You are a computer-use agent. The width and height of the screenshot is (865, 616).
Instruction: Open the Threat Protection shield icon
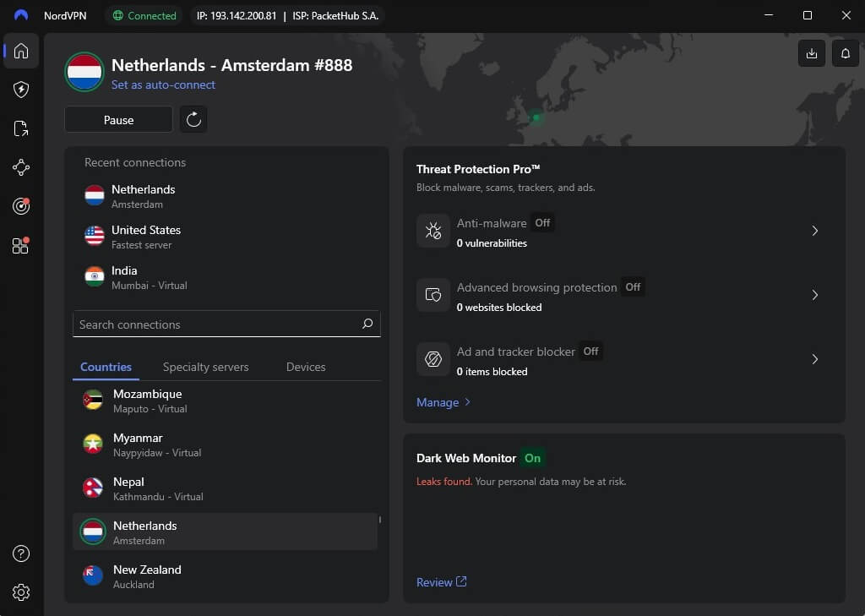[x=20, y=90]
